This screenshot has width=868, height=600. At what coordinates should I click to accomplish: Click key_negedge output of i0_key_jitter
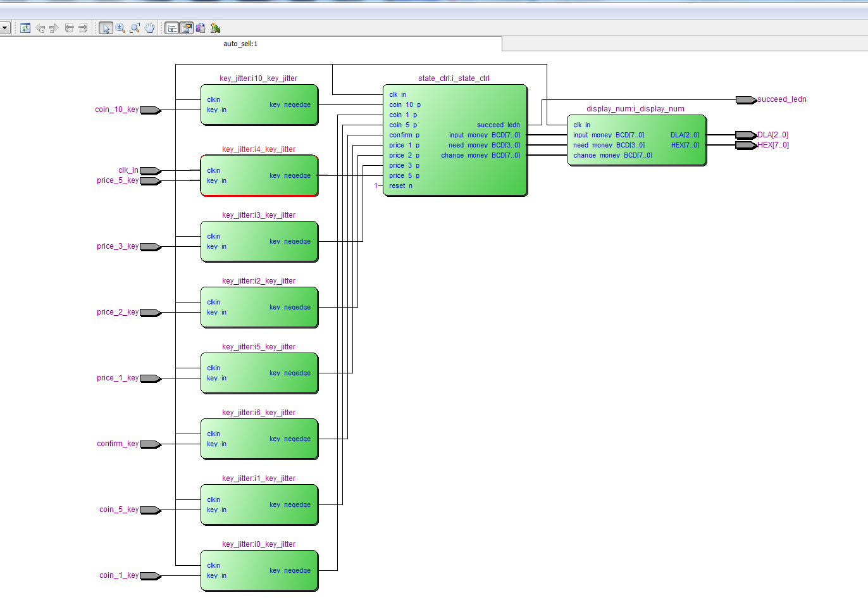[290, 571]
